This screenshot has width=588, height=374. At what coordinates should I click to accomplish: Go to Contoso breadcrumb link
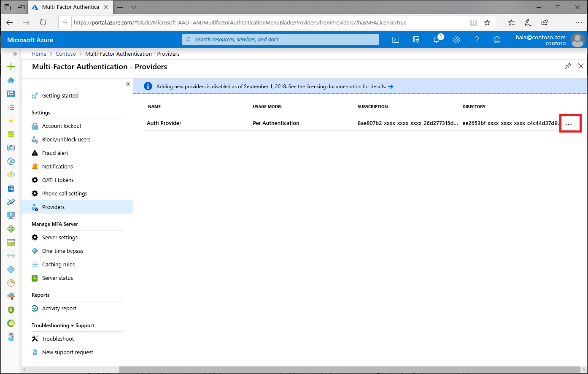(66, 54)
